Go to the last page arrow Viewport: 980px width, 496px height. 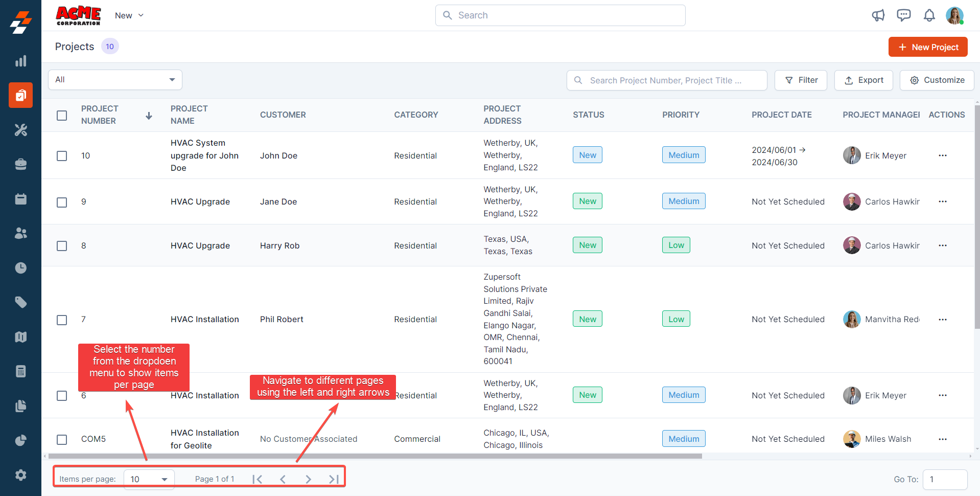click(x=334, y=479)
